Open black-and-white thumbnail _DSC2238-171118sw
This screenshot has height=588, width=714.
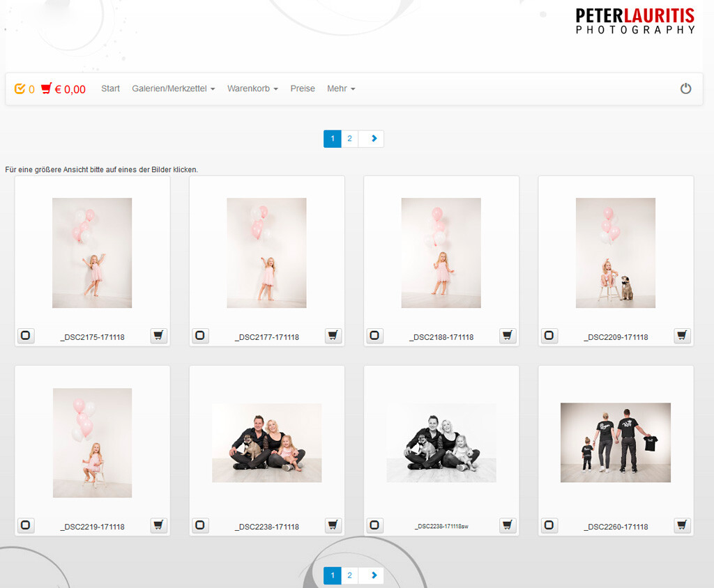(441, 443)
